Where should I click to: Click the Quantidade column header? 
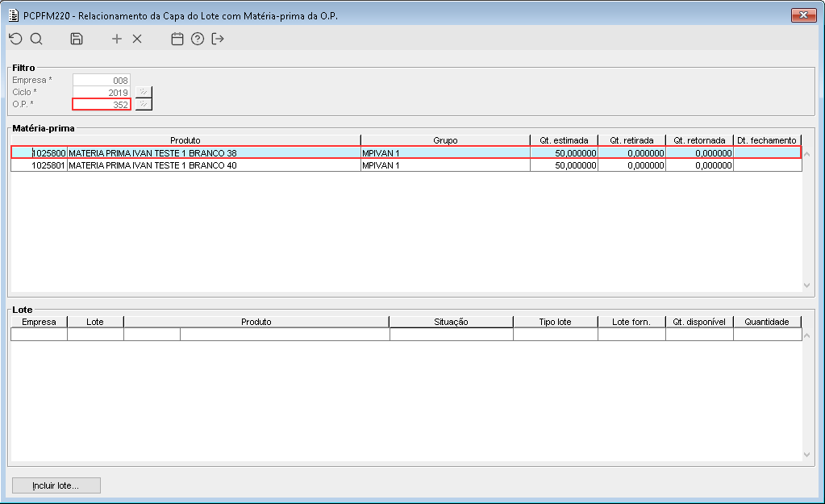point(767,322)
